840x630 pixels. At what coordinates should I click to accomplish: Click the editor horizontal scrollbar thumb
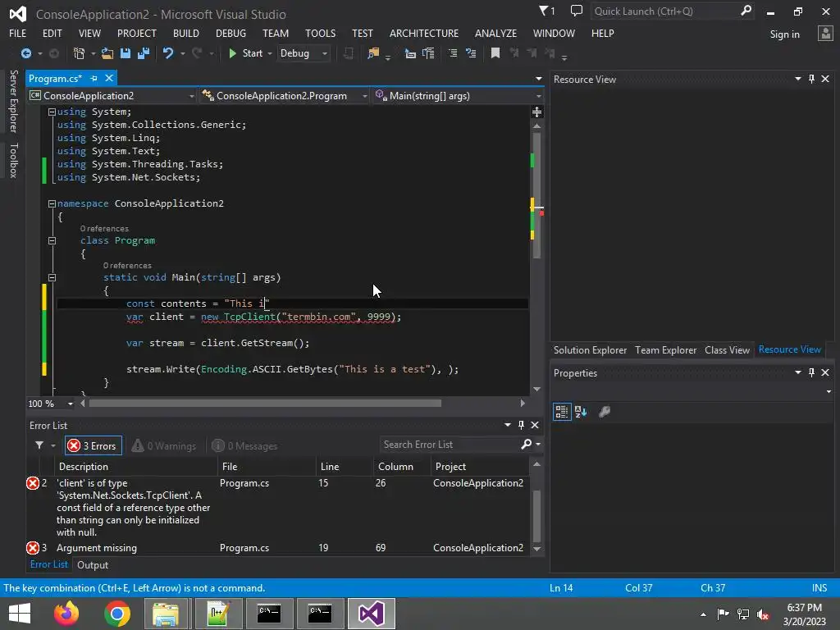(265, 404)
